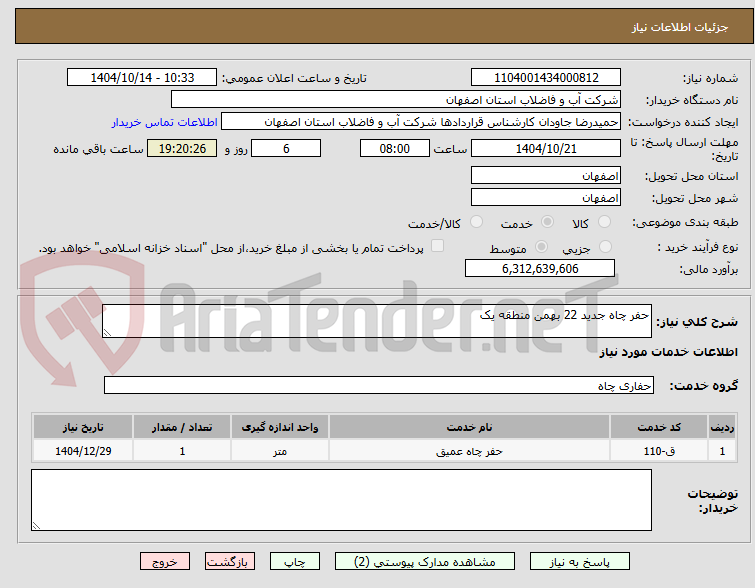Open اطلاعات تماس خریدار link
Viewport: 755px width, 588px height.
(x=165, y=122)
